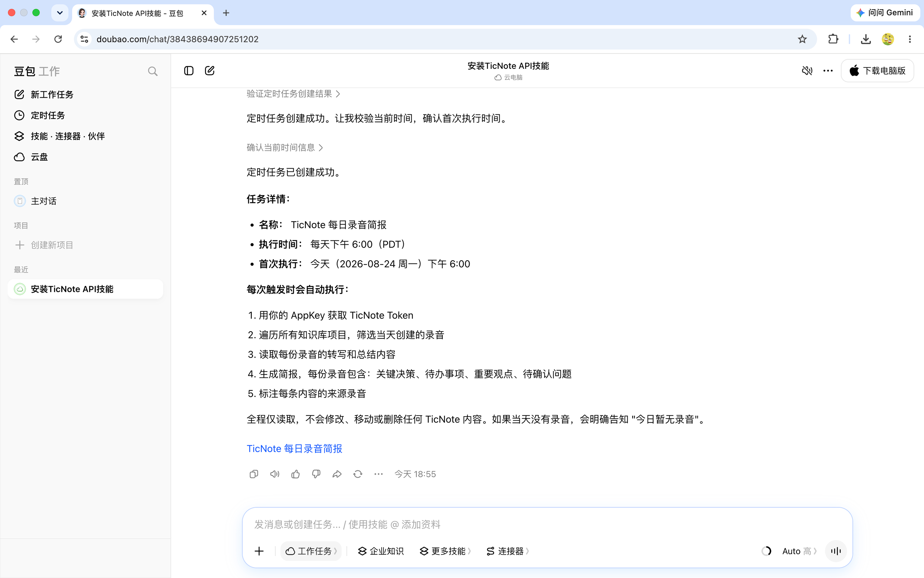Bookmark the page with the star icon

(802, 39)
